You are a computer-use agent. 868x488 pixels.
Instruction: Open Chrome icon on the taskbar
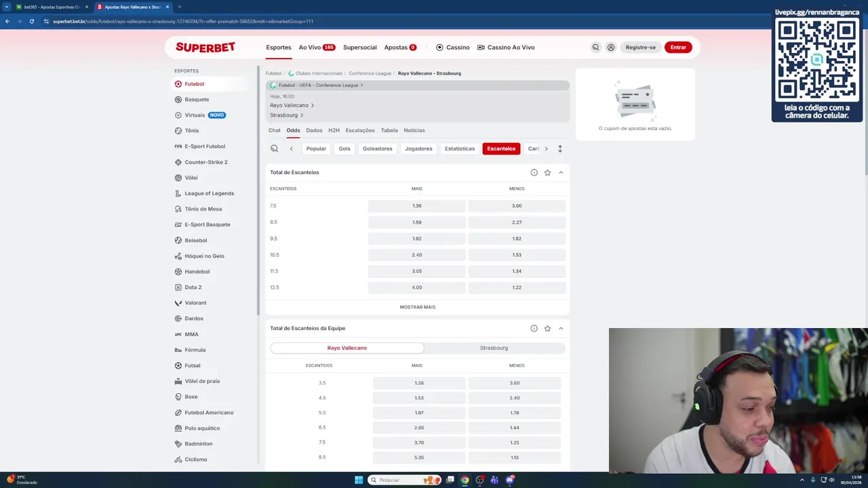(x=465, y=480)
